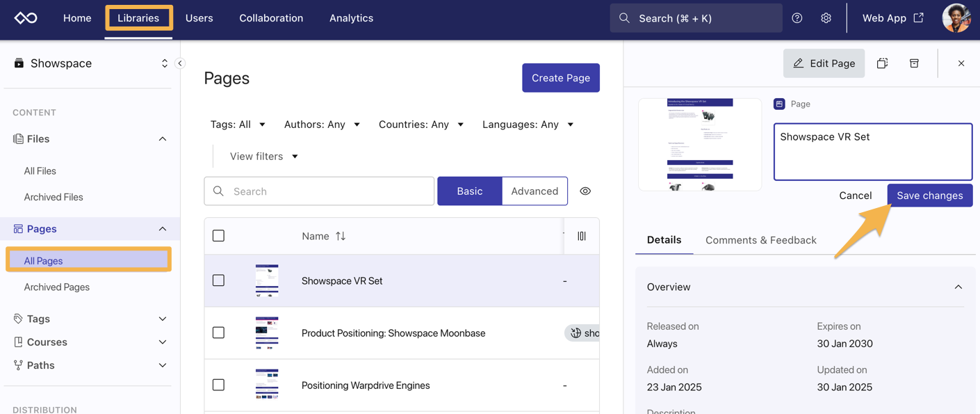Click the Save changes button
This screenshot has height=414, width=980.
[929, 196]
